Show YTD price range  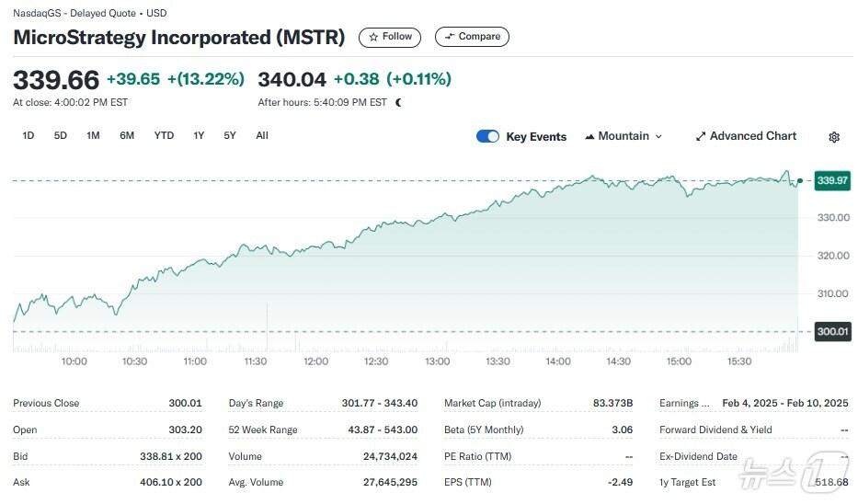[164, 135]
